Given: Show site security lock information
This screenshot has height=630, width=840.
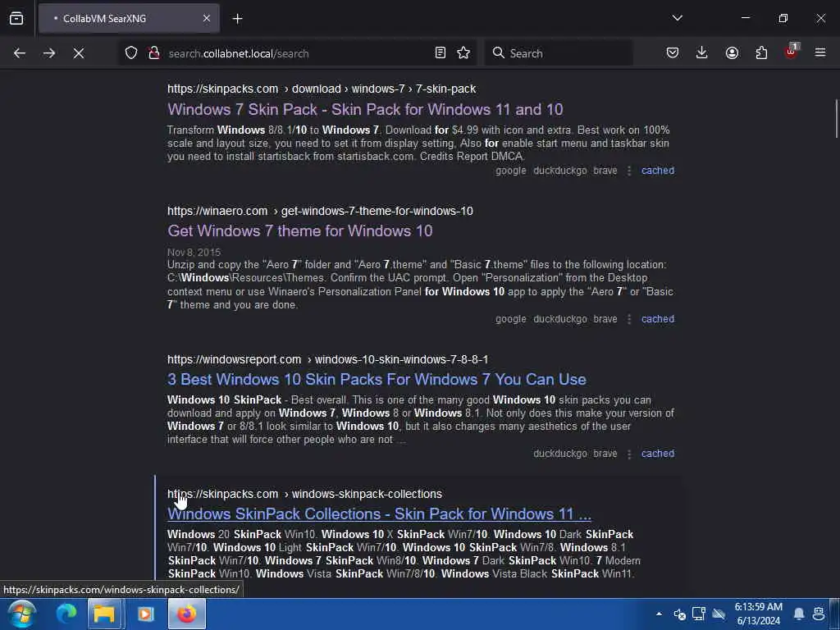Looking at the screenshot, I should click(x=154, y=53).
